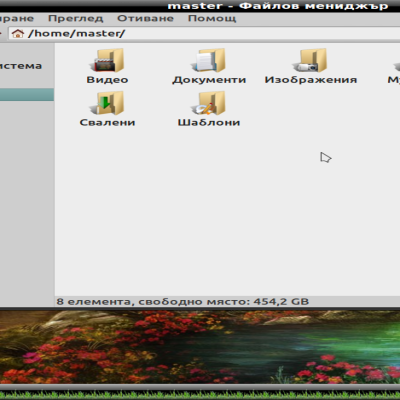Click the home icon in path bar
The height and width of the screenshot is (400, 400).
[18, 33]
